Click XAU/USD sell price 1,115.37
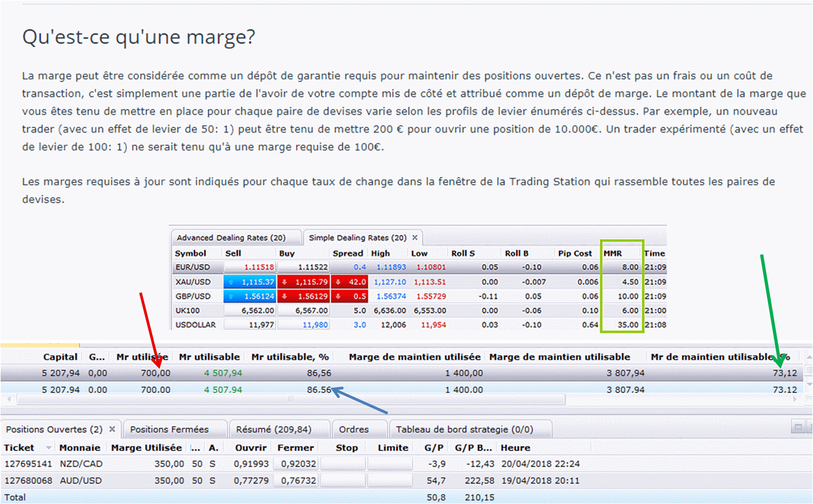Viewport: 813px width, 504px height. (251, 282)
